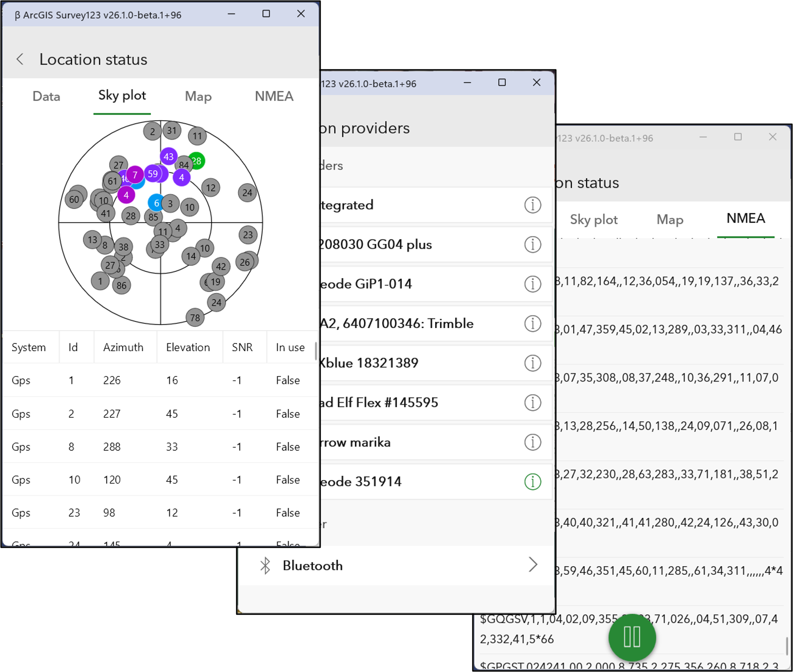Click blue satellite 6 on the sky plot

coord(156,203)
